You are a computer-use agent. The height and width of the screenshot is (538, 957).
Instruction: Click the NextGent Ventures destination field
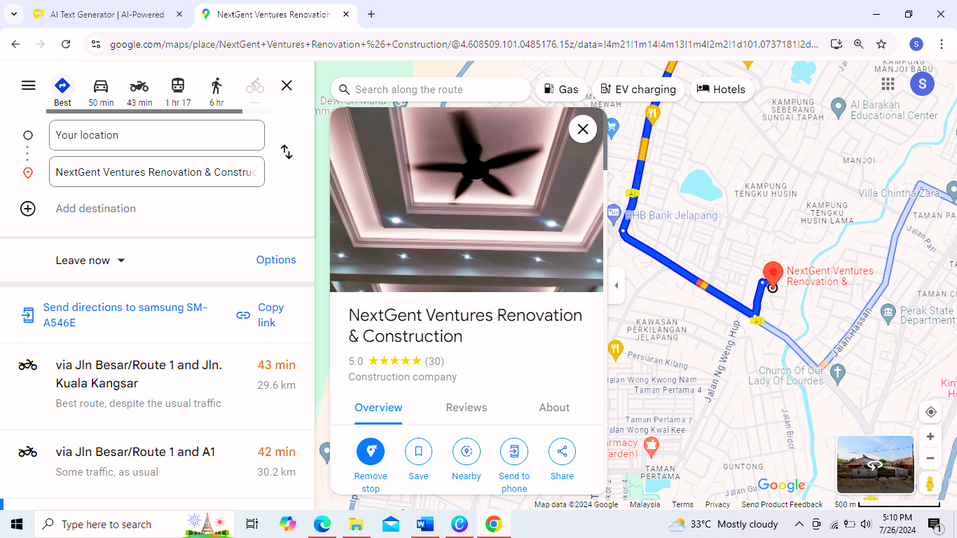[157, 172]
